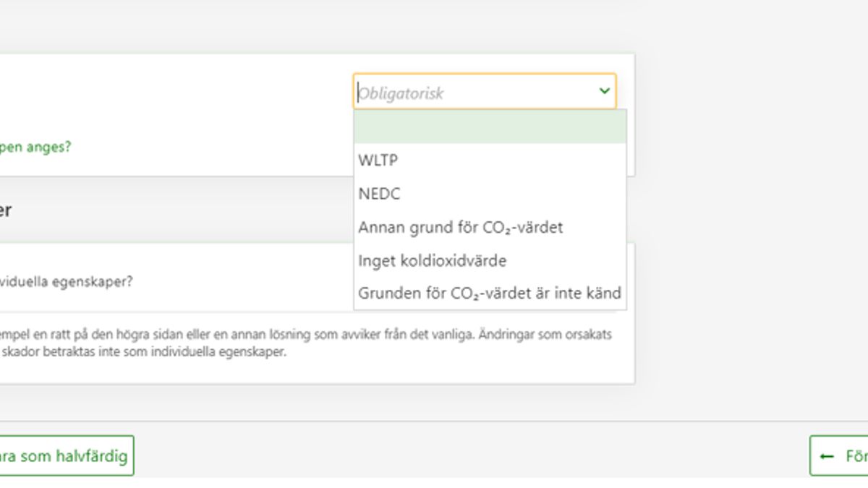This screenshot has height=488, width=868.
Task: Click the white strip below the footer buttons
Action: [434, 482]
